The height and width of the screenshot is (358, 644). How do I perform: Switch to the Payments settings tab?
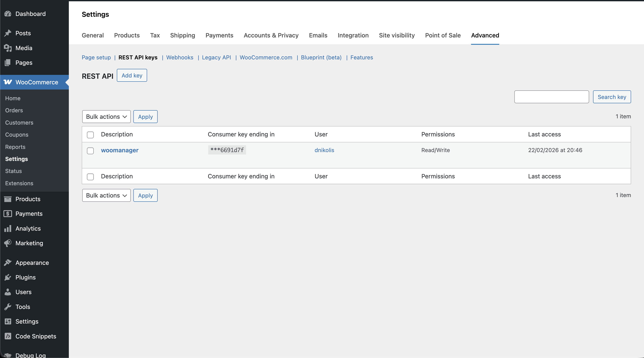pos(219,35)
